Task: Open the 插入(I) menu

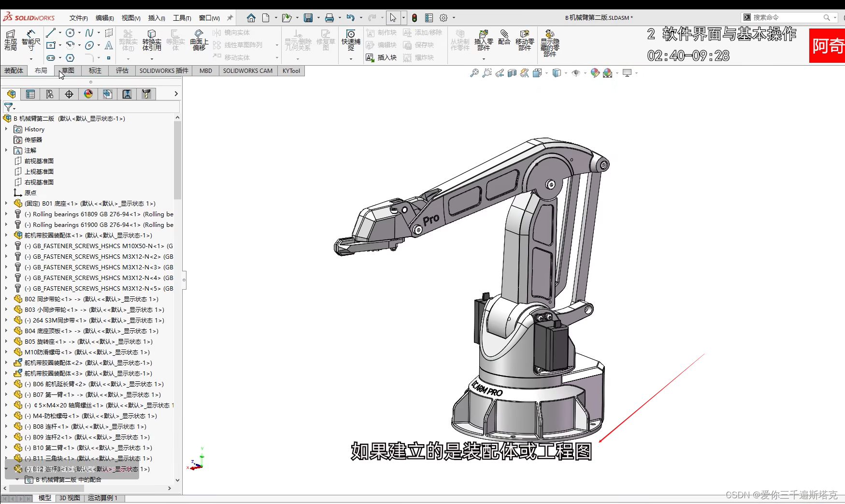Action: pyautogui.click(x=157, y=18)
